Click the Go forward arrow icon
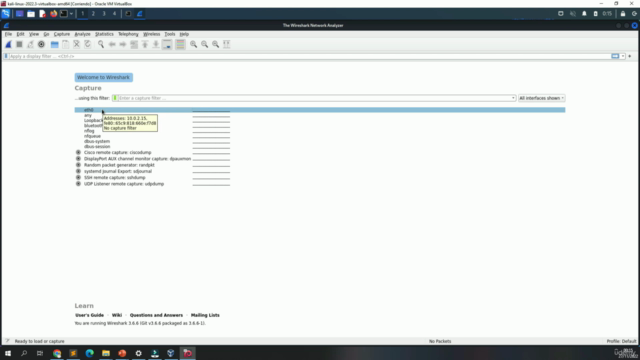 tap(123, 44)
